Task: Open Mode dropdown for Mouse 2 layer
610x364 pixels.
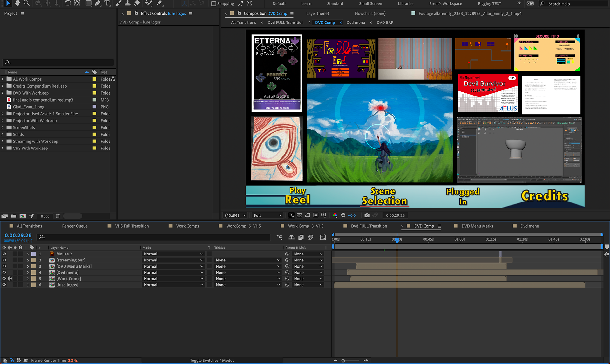Action: pyautogui.click(x=173, y=254)
